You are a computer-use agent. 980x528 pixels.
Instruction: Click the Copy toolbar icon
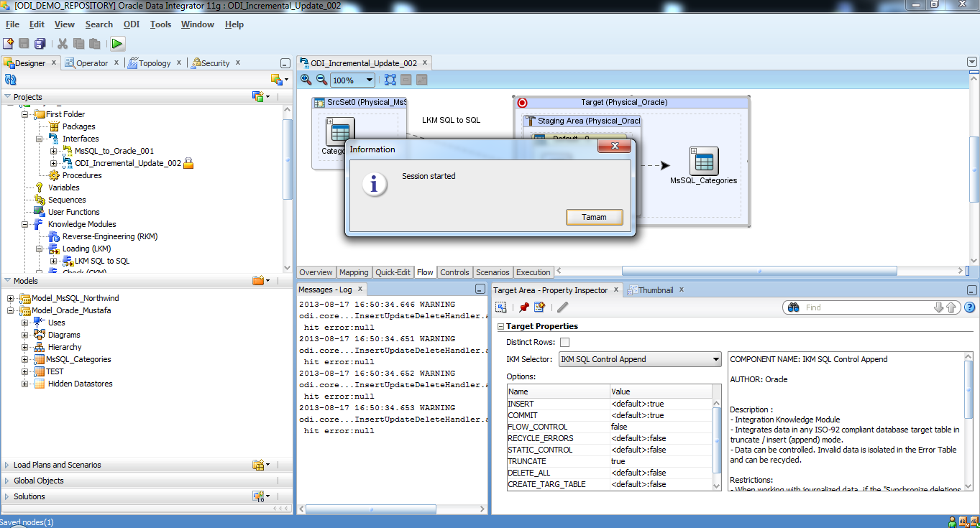78,44
